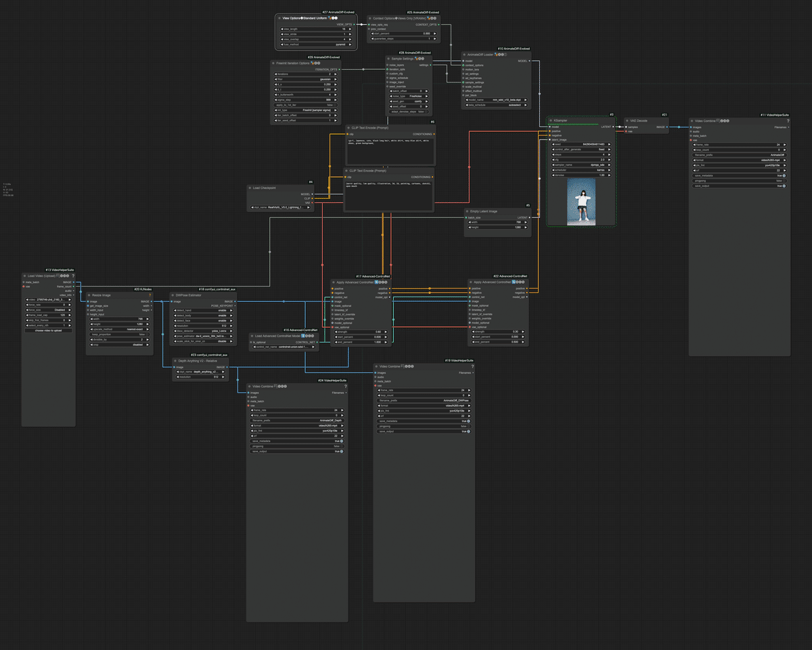The image size is (812, 650).
Task: Toggle adapt_denoise_steps in Sample Settings
Action: [409, 112]
